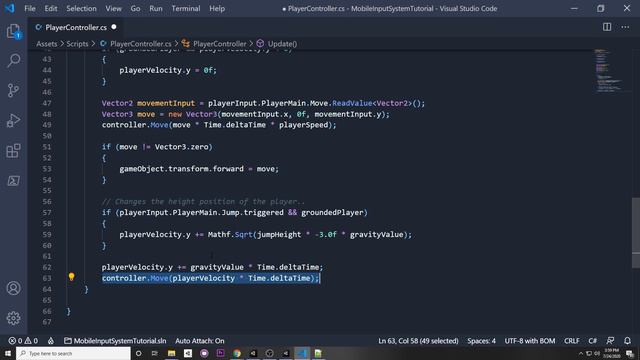Image resolution: width=640 pixels, height=360 pixels.
Task: Click the VS Code logo in title bar
Action: tap(10, 8)
